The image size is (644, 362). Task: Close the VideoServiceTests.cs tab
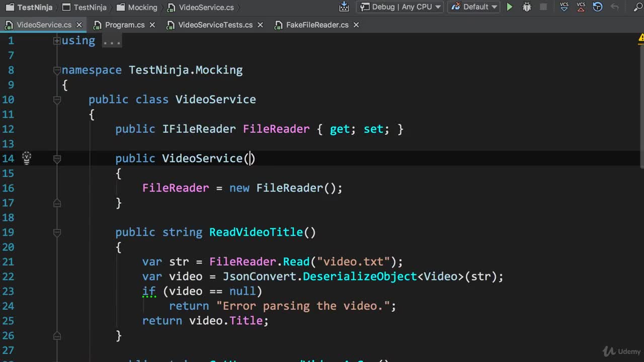(x=260, y=25)
